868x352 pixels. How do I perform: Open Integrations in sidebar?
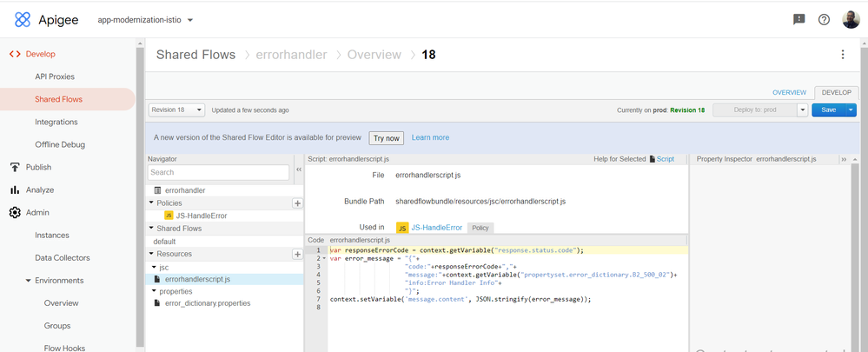56,122
